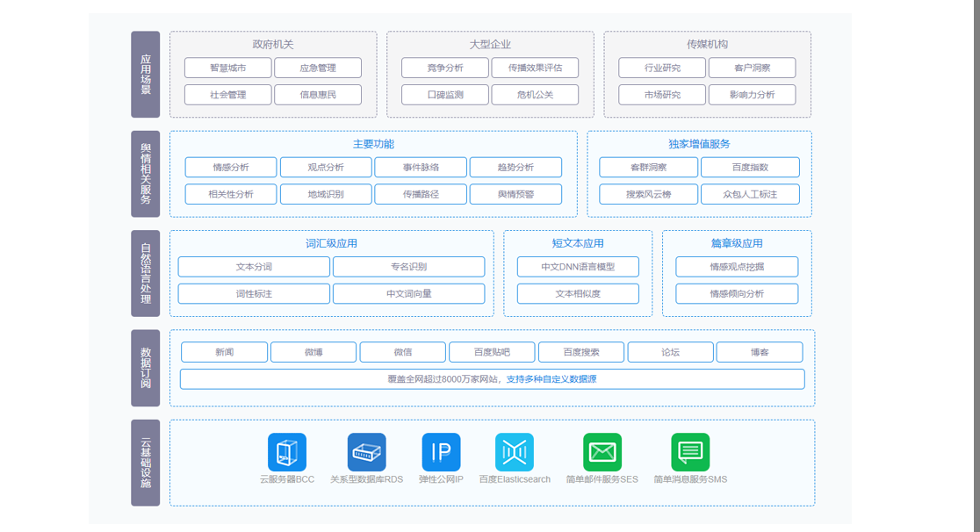980x532 pixels.
Task: Open the 竞争分析 box
Action: (x=445, y=68)
